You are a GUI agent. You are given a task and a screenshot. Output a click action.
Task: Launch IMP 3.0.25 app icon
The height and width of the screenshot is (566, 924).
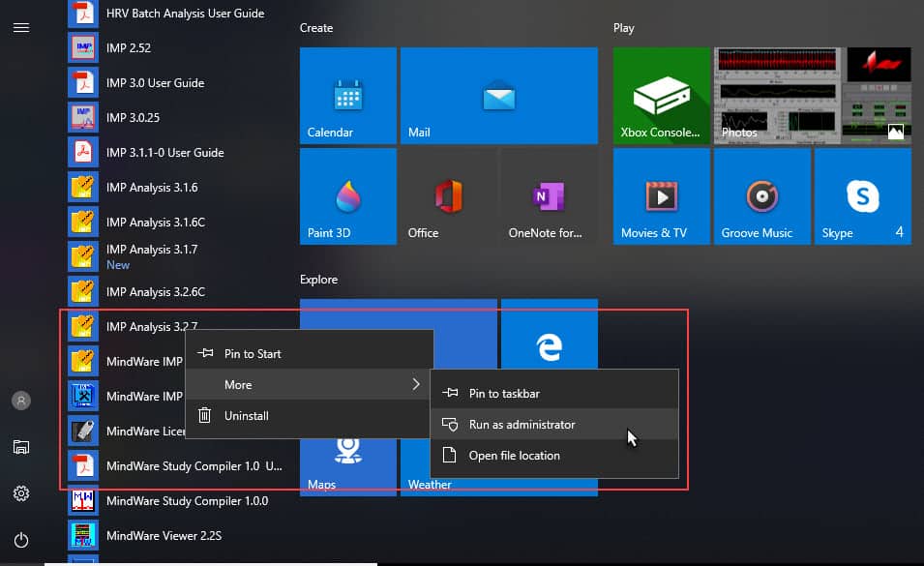pos(83,117)
